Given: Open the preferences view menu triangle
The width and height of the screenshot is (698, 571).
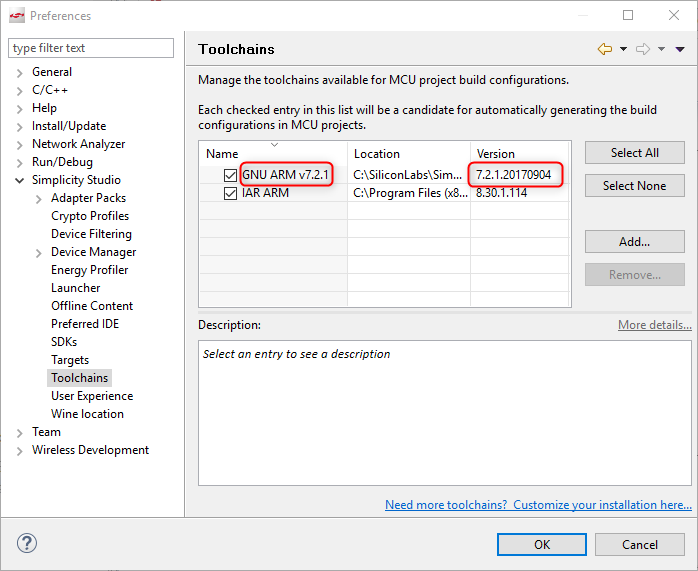Looking at the screenshot, I should (x=680, y=49).
